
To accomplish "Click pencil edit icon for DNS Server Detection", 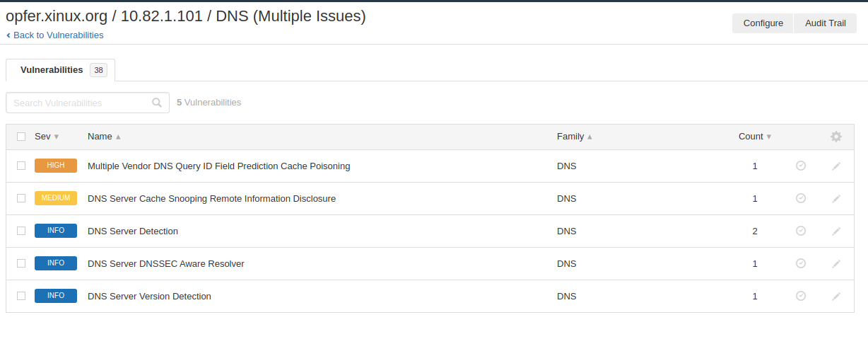I will 836,231.
